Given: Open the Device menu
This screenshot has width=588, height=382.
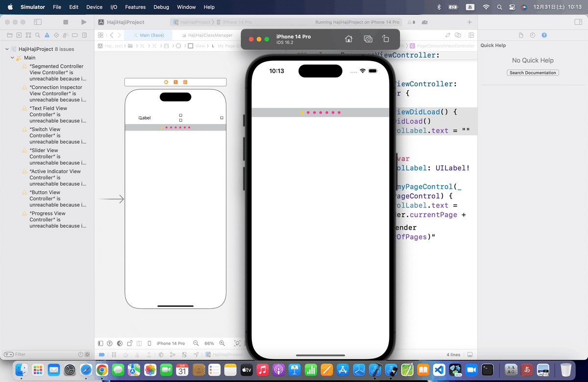Looking at the screenshot, I should click(94, 7).
